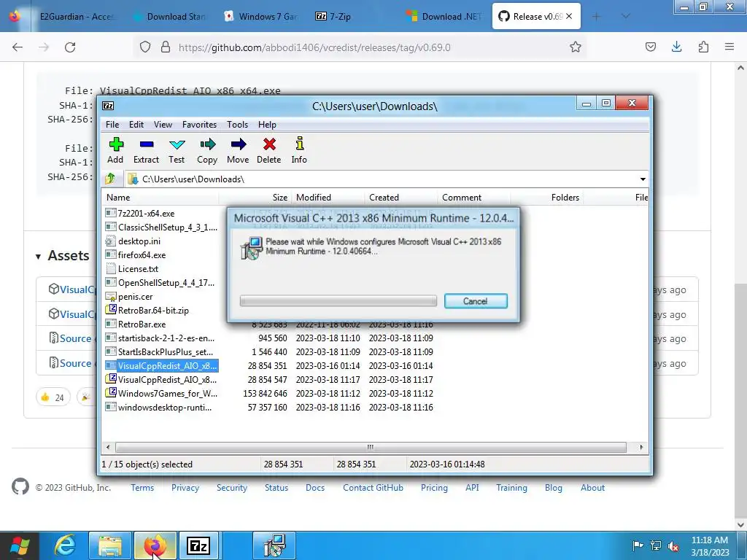Open File Explorer from taskbar

pyautogui.click(x=110, y=545)
